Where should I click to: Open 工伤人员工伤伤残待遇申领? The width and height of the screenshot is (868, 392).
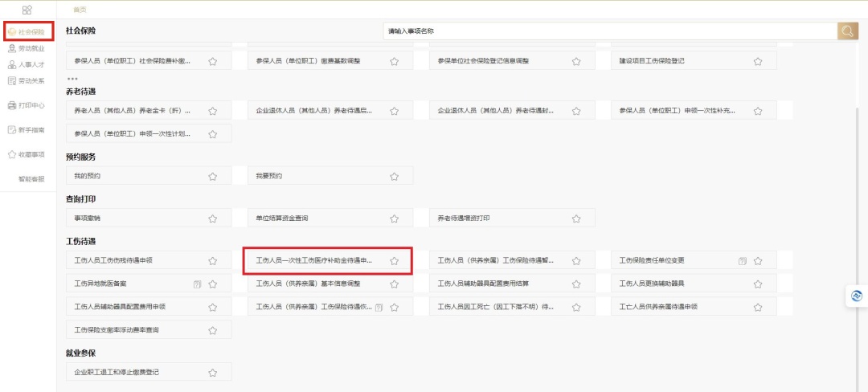(x=149, y=260)
